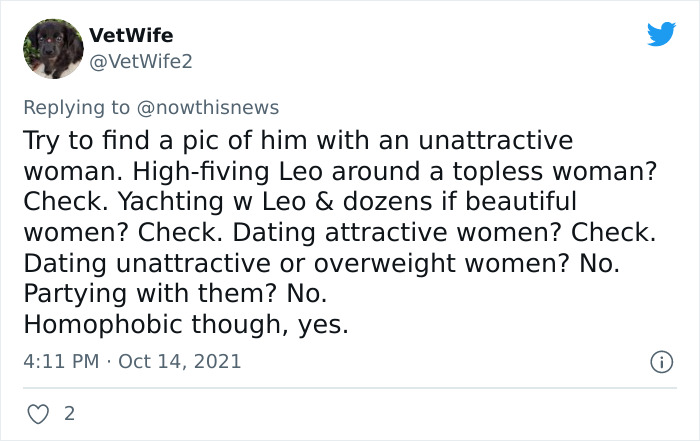
Task: Like the tweet with the heart icon
Action: [x=39, y=413]
